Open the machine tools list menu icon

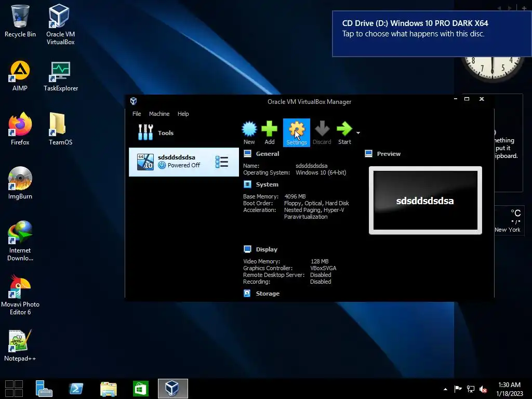[x=221, y=162]
